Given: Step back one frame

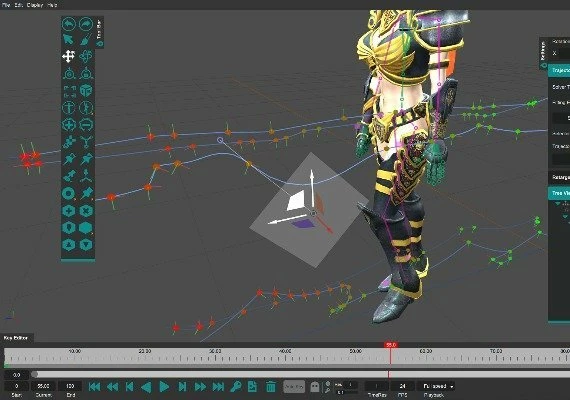Looking at the screenshot, I should tap(129, 387).
